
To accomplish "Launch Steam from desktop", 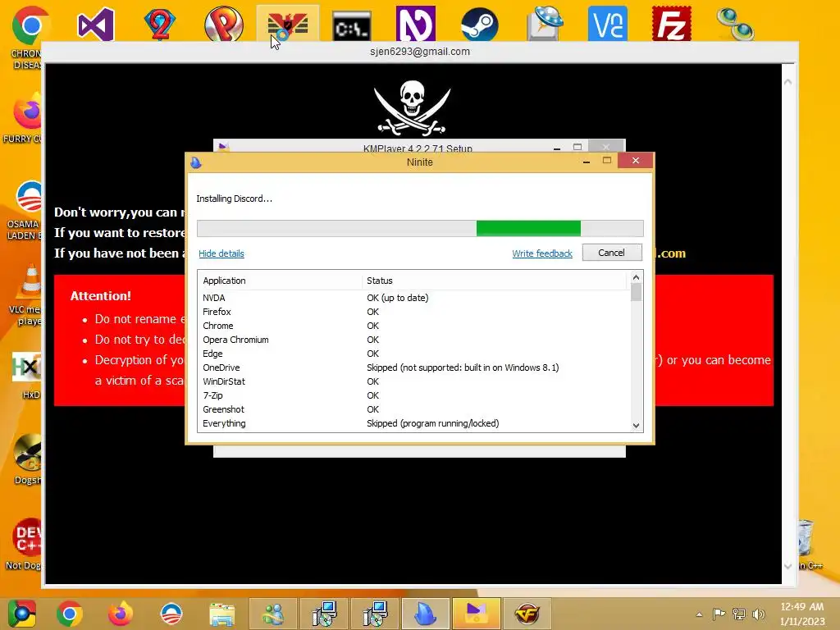I will [x=479, y=25].
